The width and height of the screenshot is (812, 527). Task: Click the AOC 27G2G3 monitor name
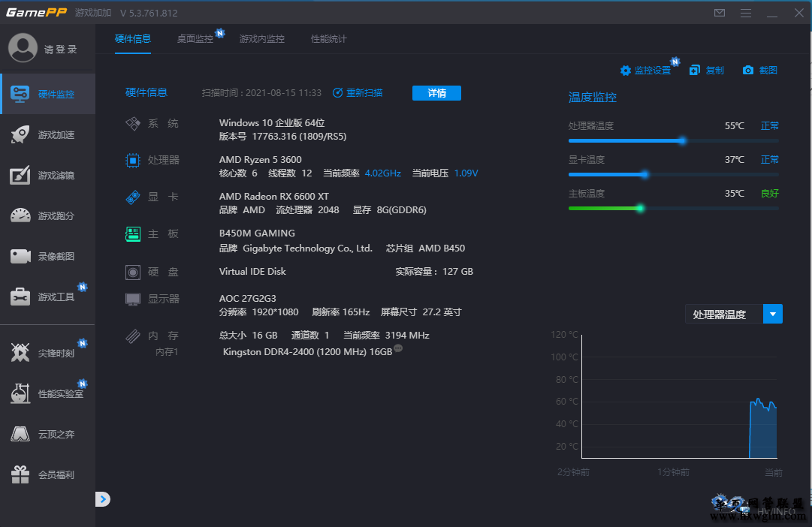coord(248,298)
